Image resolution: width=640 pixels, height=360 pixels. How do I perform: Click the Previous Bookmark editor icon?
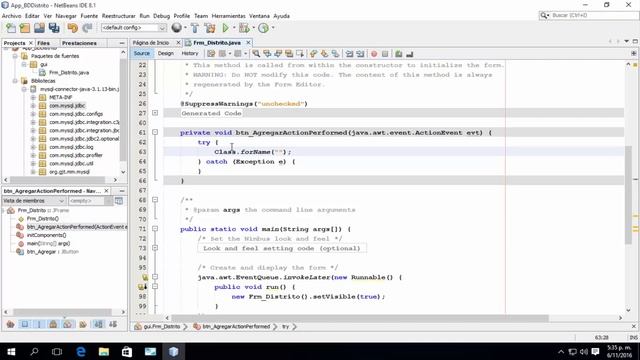click(313, 53)
